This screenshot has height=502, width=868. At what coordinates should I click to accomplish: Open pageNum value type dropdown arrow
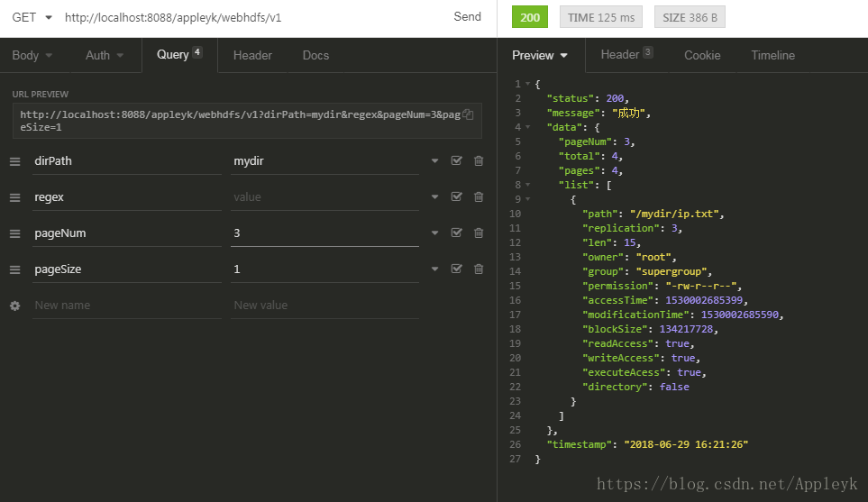435,233
